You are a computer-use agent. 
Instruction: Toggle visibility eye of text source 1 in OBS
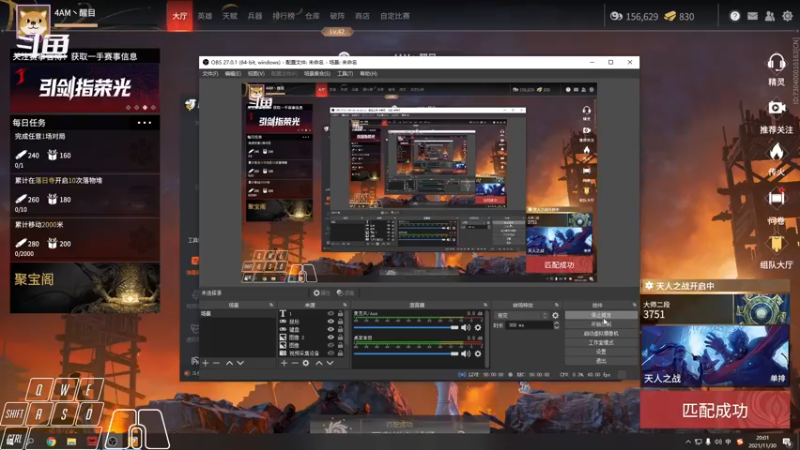pos(331,314)
